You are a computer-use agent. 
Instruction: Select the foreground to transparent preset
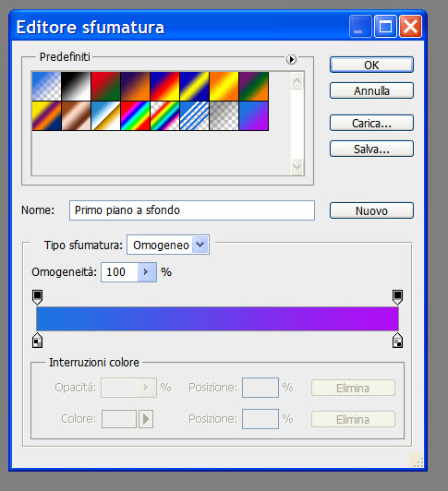pyautogui.click(x=47, y=87)
